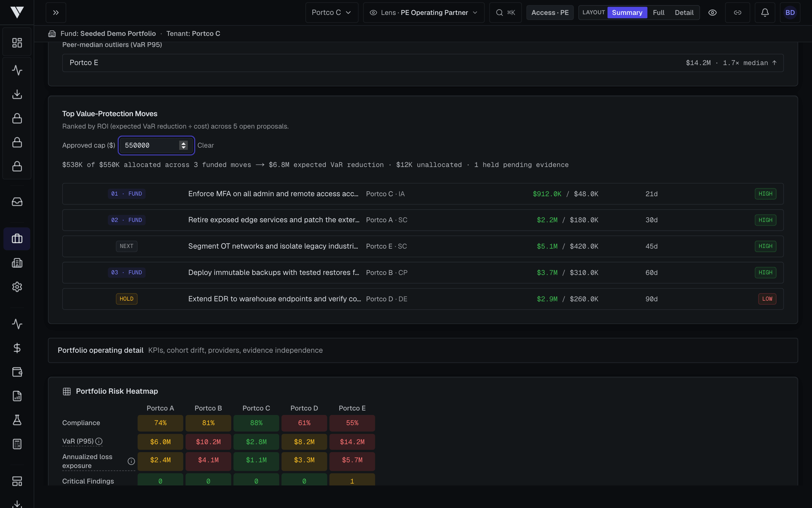Viewport: 812px width, 508px height.
Task: Click the HOLD badge on Extend EDR row
Action: pos(127,299)
